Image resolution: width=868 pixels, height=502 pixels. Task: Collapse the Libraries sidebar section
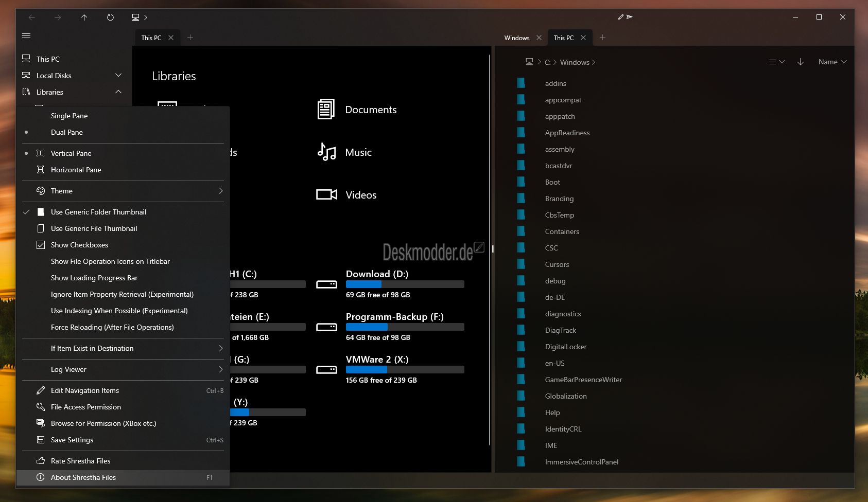coord(118,92)
